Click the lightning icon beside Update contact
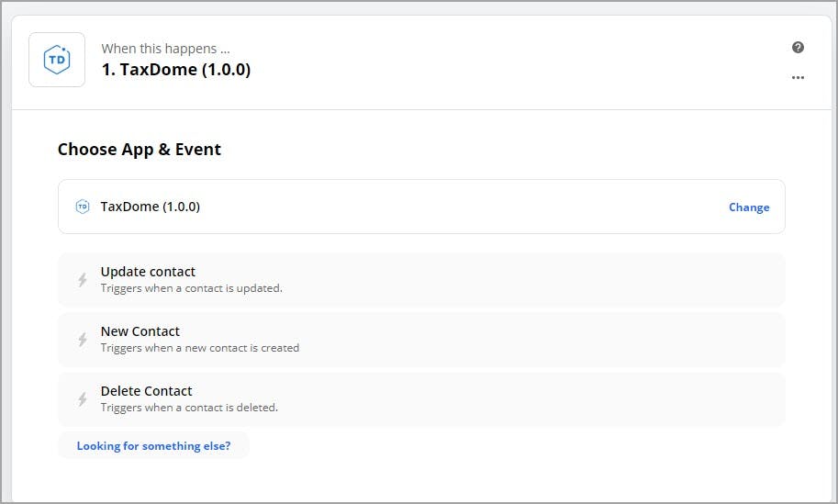Image resolution: width=838 pixels, height=504 pixels. [82, 280]
